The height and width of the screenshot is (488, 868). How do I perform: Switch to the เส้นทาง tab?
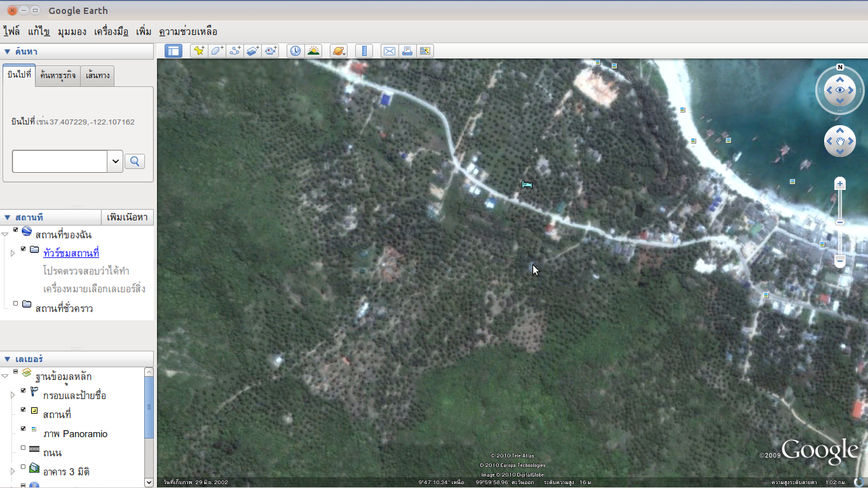click(97, 76)
